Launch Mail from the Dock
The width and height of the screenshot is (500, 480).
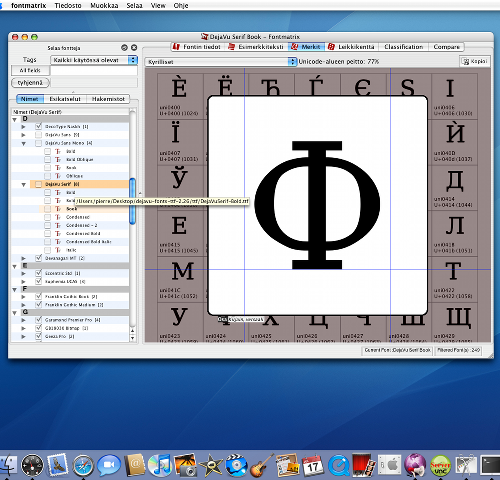tap(58, 465)
